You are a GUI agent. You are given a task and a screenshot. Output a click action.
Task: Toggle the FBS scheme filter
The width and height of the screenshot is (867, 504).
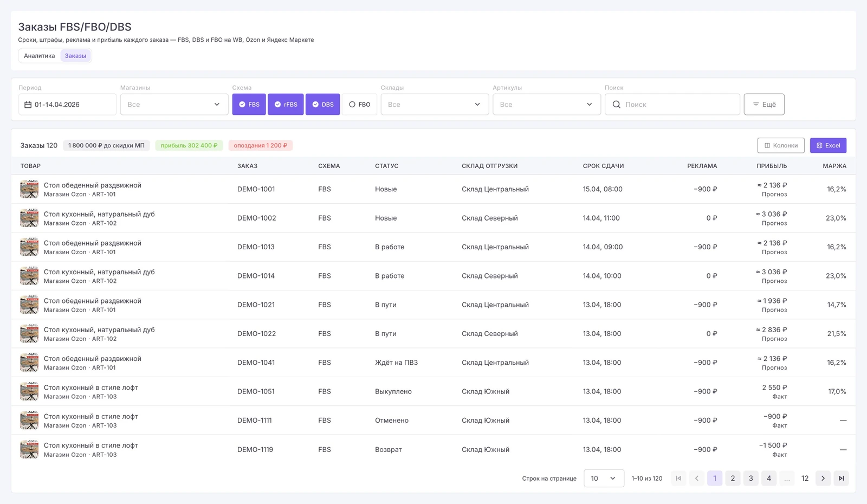point(249,105)
